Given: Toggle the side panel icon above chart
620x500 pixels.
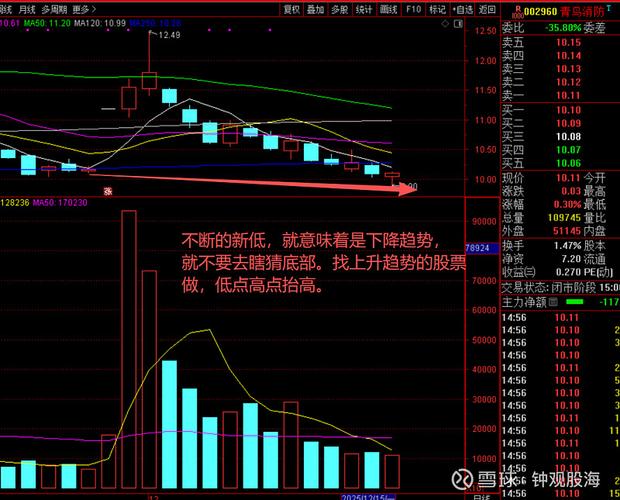Looking at the screenshot, I should click(458, 24).
